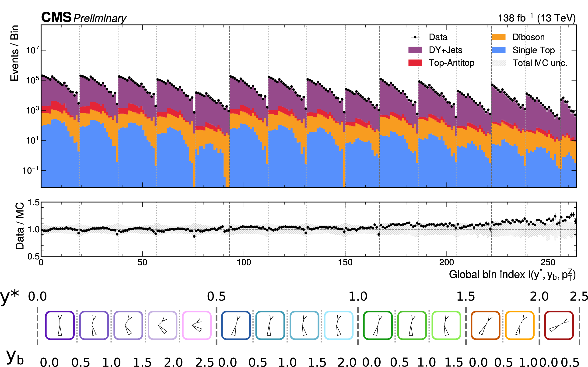The image size is (588, 367).
Task: Click the CMS Preliminary title text
Action: coord(84,18)
